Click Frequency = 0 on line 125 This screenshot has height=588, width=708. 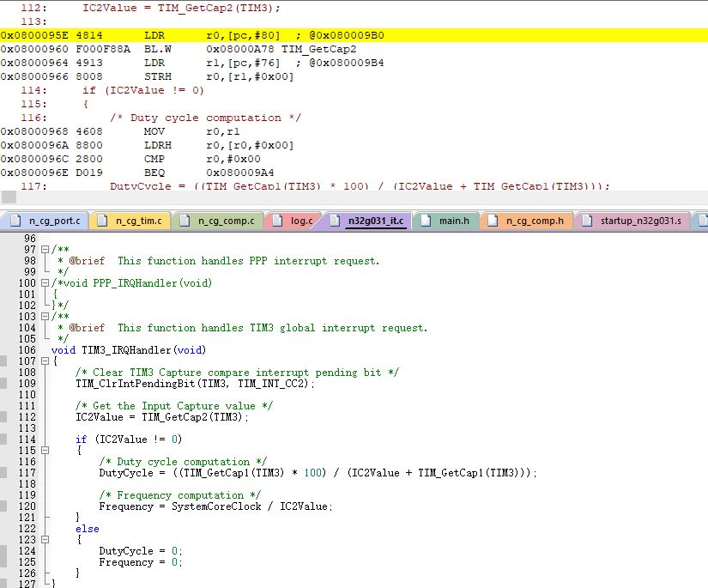(141, 562)
